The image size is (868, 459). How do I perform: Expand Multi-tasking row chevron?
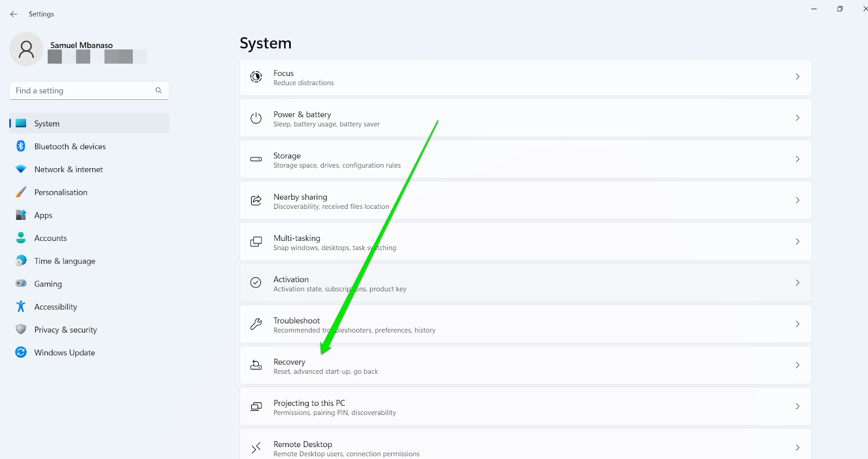click(797, 241)
